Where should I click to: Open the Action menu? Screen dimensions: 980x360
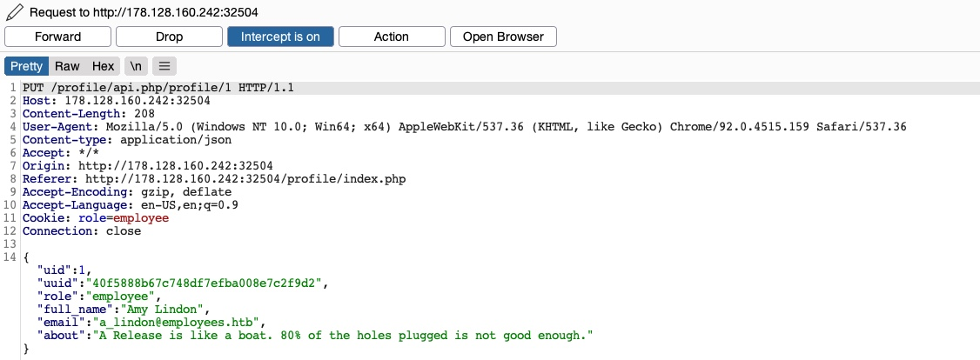[x=391, y=37]
